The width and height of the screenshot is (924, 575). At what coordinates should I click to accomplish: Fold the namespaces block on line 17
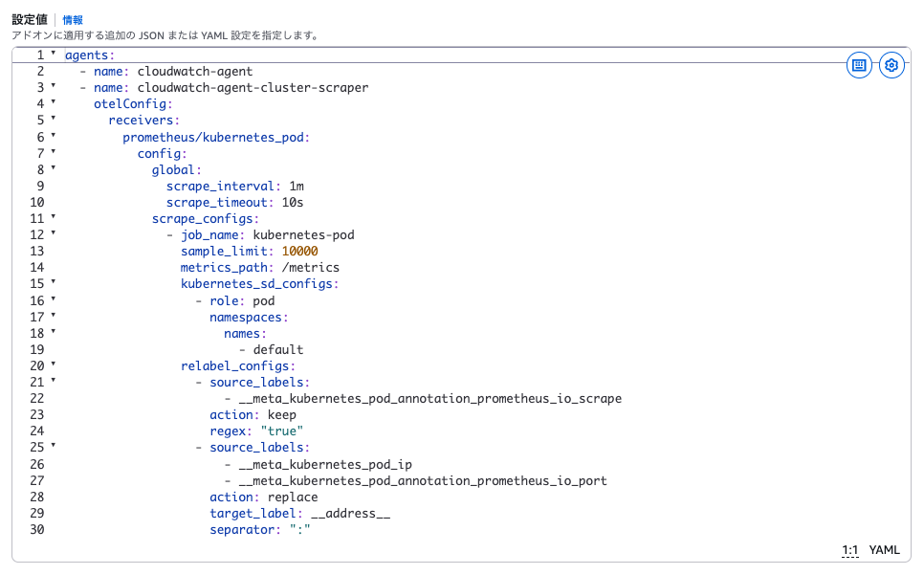point(54,316)
